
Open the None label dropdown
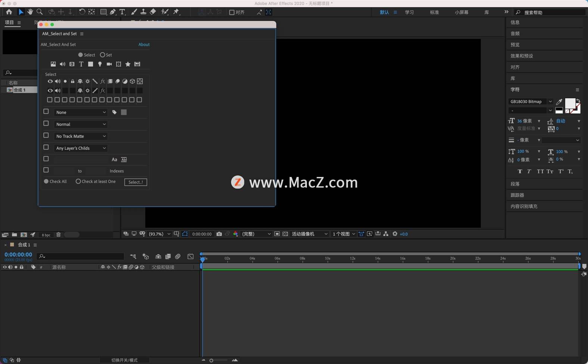[81, 112]
